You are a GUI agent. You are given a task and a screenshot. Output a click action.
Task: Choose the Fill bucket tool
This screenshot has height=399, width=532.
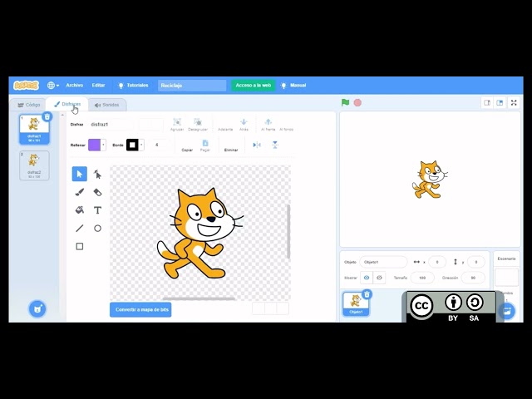80,210
